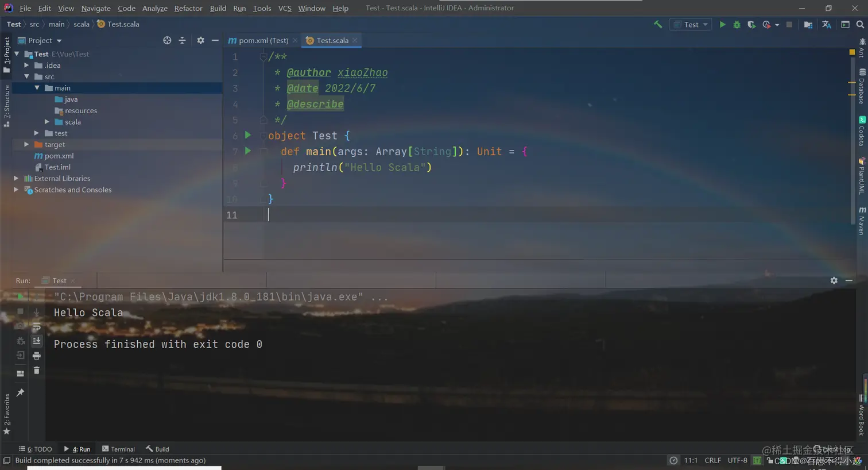Click the Translate icon in the top toolbar
This screenshot has width=868, height=470.
pyautogui.click(x=826, y=24)
